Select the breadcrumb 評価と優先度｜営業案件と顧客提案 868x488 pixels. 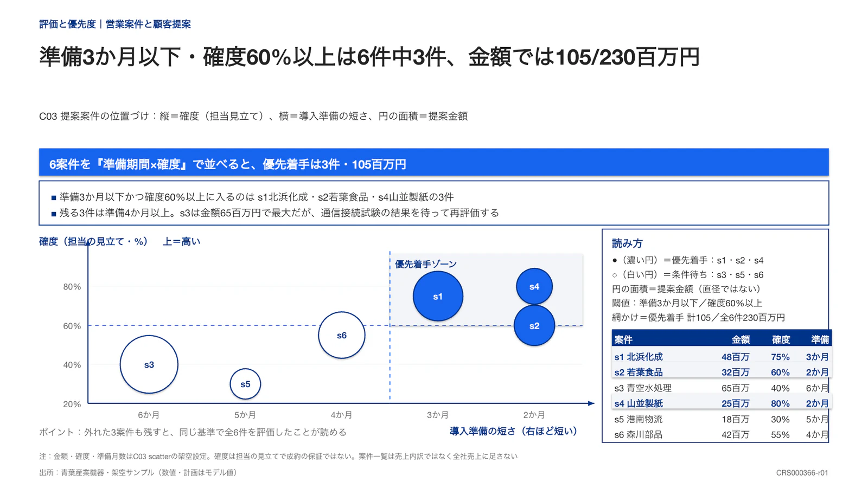click(115, 24)
